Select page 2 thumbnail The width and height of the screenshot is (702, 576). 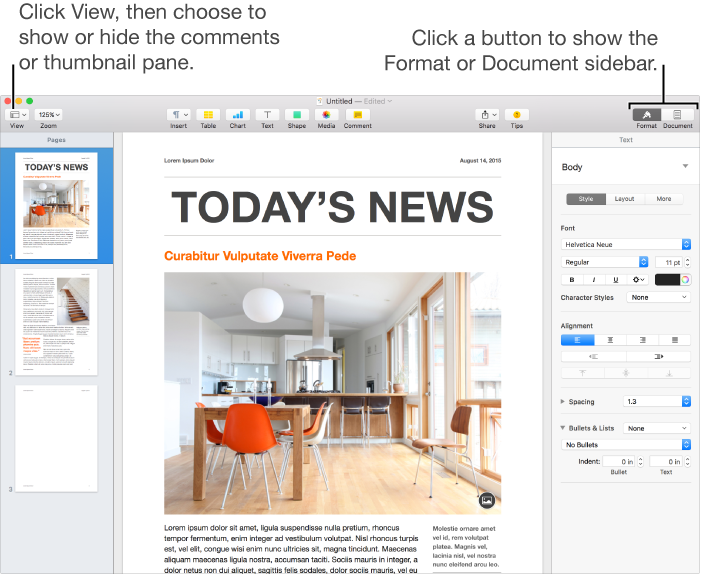pos(56,322)
